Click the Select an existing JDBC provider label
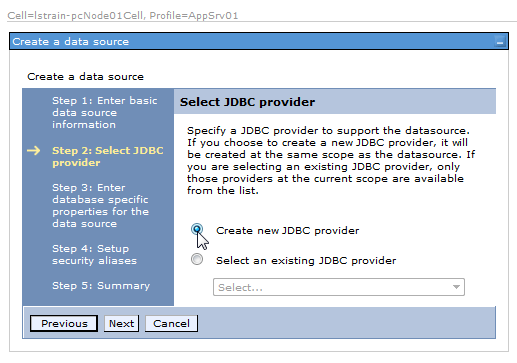This screenshot has height=363, width=517. (x=306, y=260)
